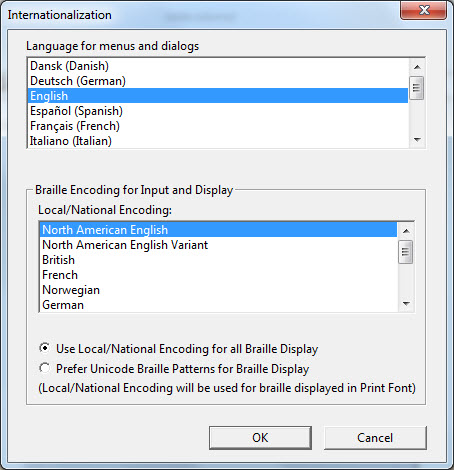Screen dimensions: 454x470
Task: Select English in menu language list
Action: point(218,96)
